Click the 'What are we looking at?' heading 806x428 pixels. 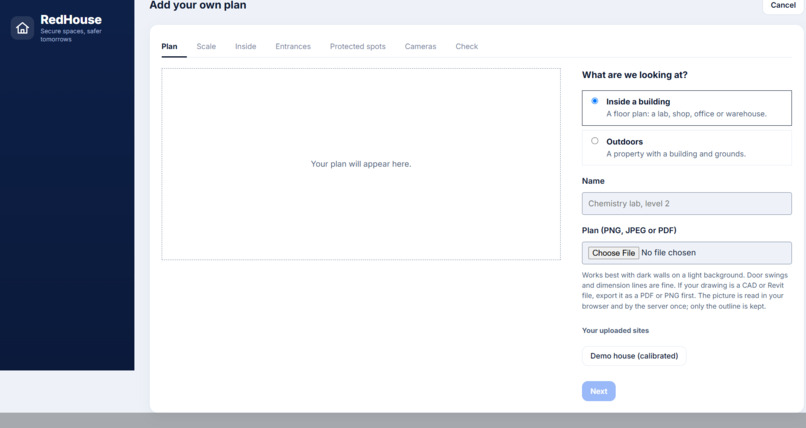634,75
